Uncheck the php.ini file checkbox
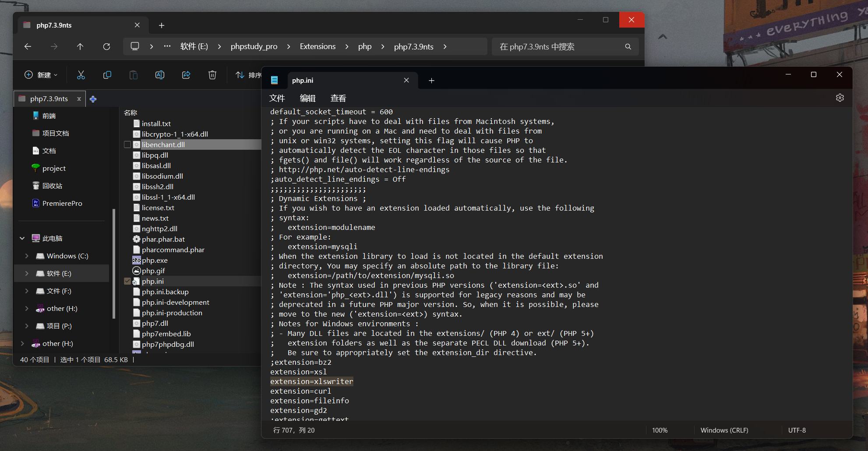This screenshot has width=868, height=451. [x=127, y=281]
